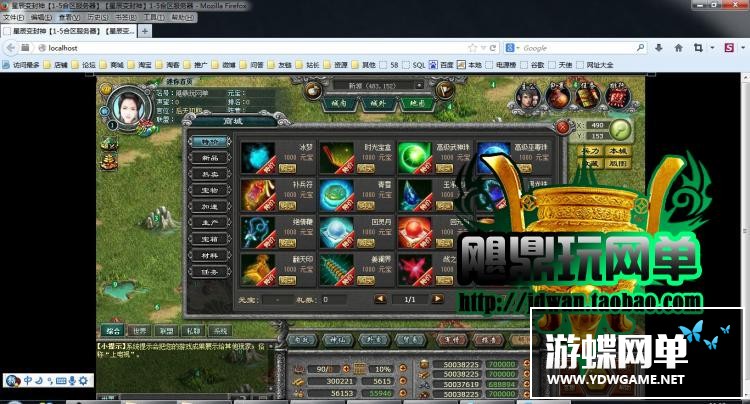Click the plus button beside 55940

coord(403,393)
